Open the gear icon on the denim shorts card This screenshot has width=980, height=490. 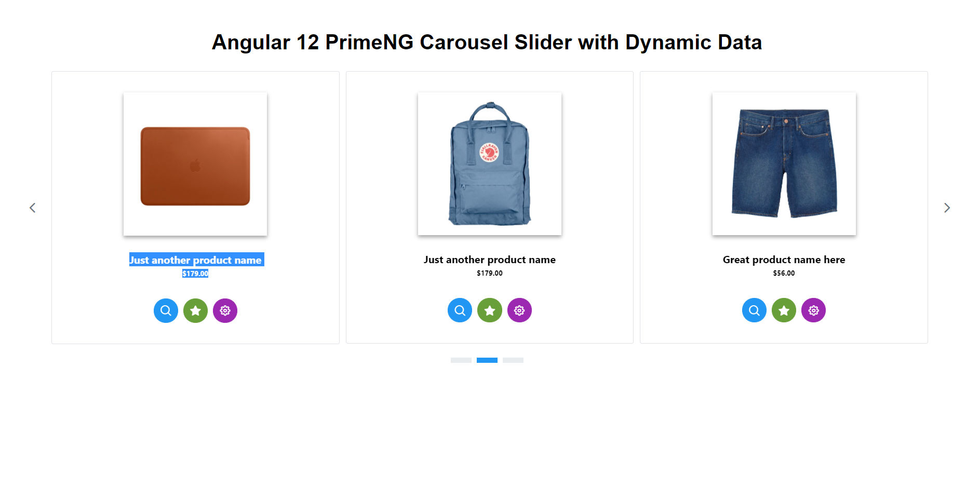click(813, 310)
